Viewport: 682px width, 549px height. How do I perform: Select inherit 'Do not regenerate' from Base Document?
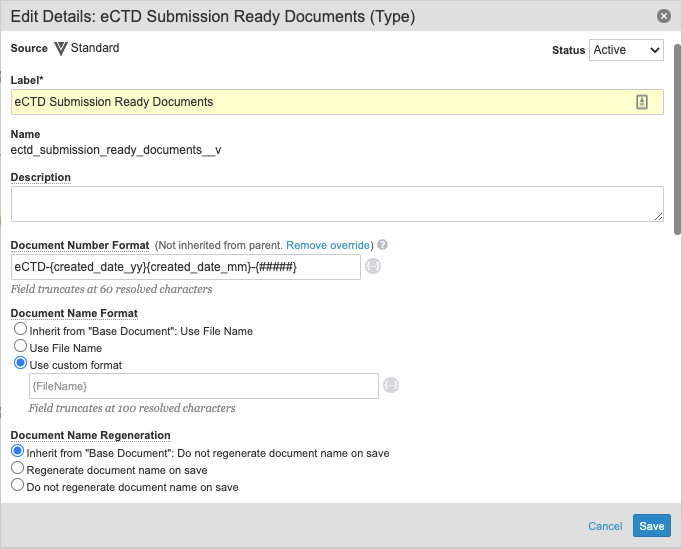click(x=17, y=451)
